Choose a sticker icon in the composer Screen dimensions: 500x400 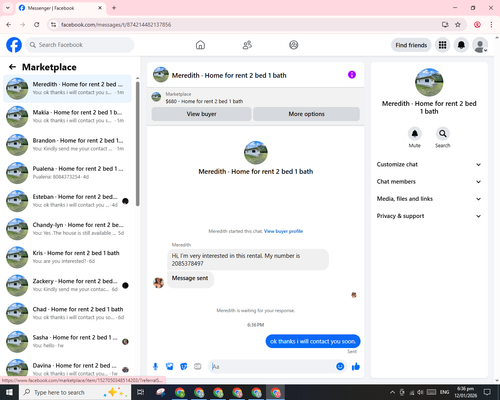(184, 367)
